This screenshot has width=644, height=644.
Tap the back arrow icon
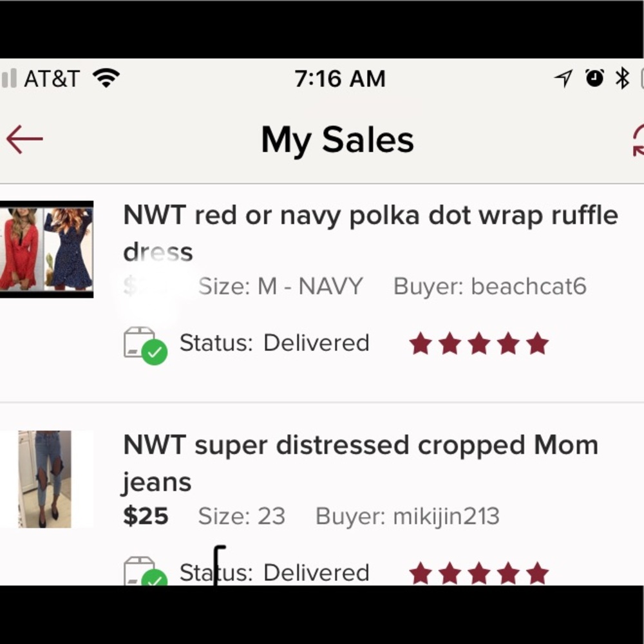(x=24, y=140)
